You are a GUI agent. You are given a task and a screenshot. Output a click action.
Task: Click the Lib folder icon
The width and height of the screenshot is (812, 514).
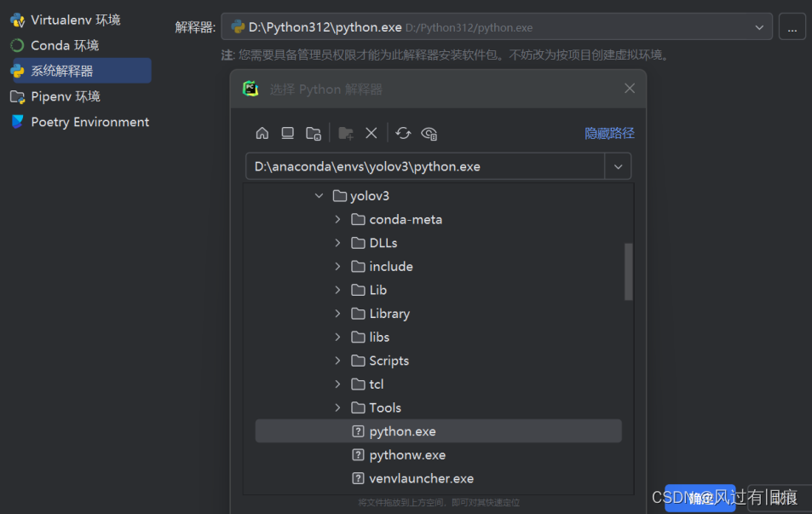click(358, 290)
